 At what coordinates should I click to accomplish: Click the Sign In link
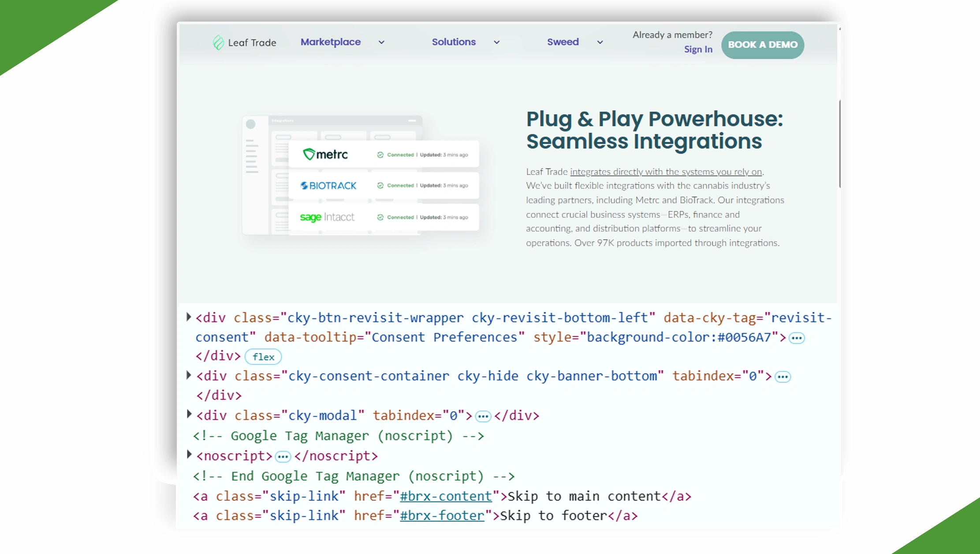[x=698, y=49]
